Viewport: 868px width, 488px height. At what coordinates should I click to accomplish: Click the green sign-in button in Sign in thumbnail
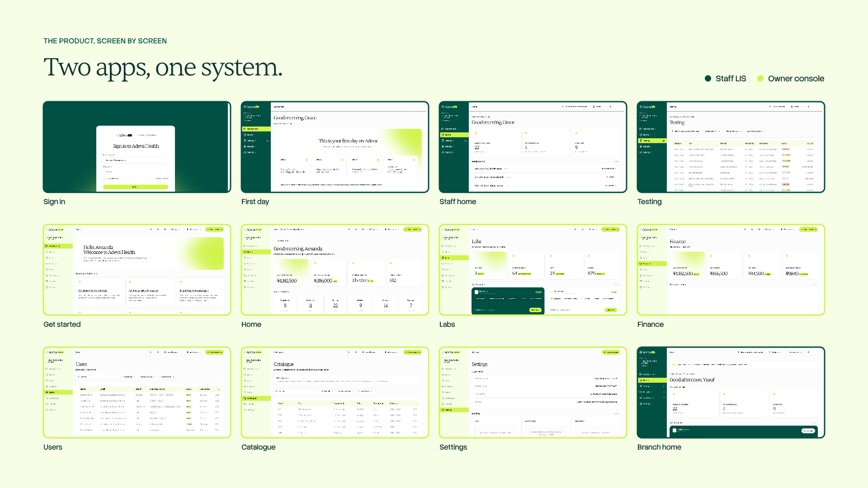click(x=135, y=187)
